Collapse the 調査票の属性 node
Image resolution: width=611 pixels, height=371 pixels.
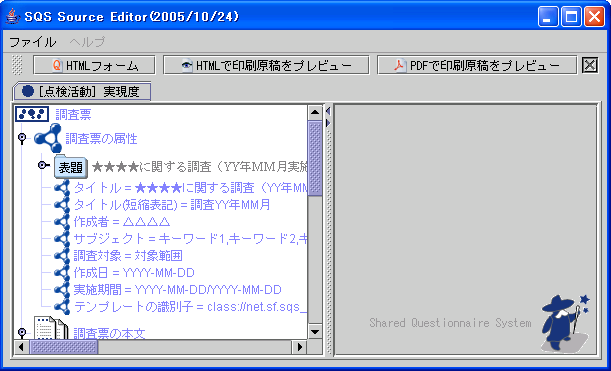point(22,138)
